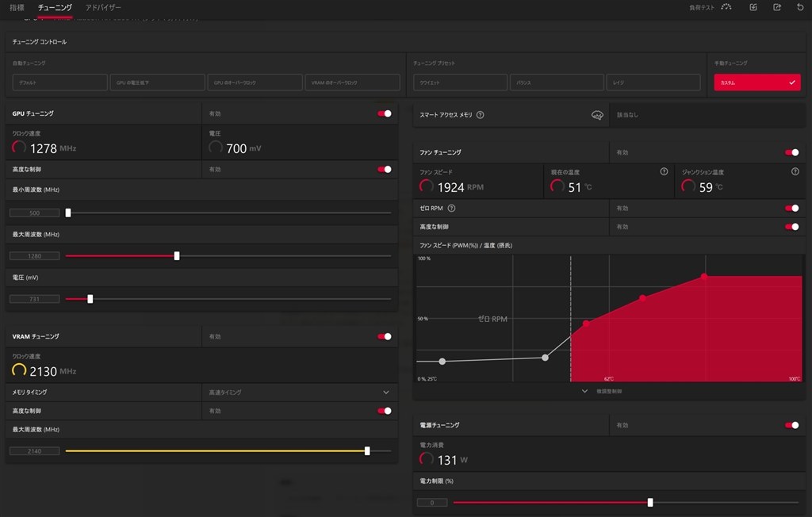The width and height of the screenshot is (812, 517).
Task: Click the reset arrow icon at top right
Action: 800,7
